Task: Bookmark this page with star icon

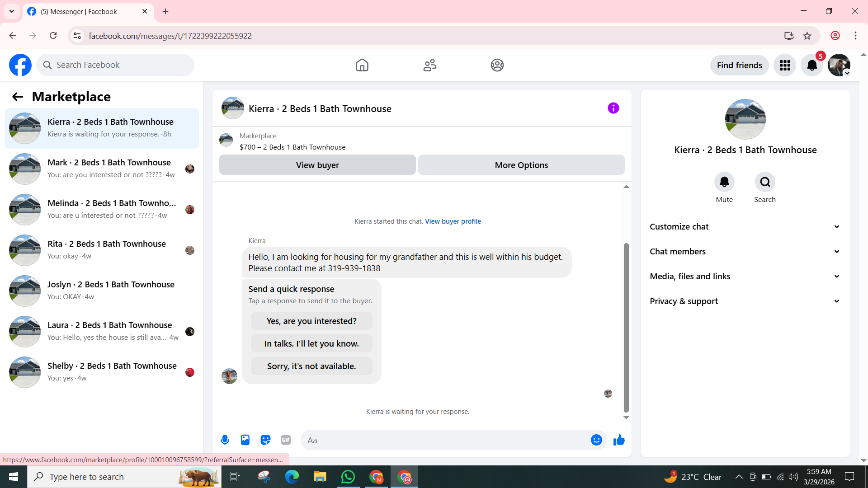Action: 807,36
